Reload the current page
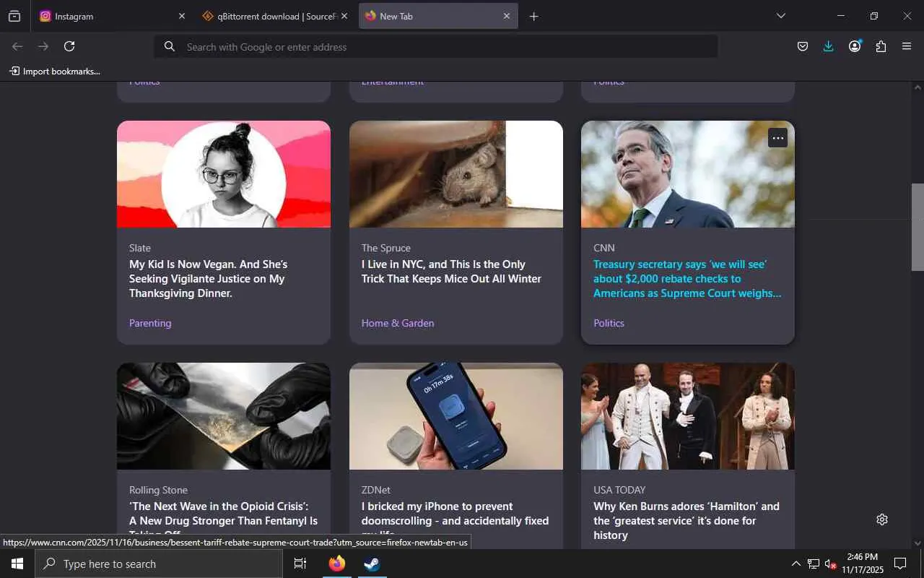Image resolution: width=924 pixels, height=578 pixels. (69, 46)
